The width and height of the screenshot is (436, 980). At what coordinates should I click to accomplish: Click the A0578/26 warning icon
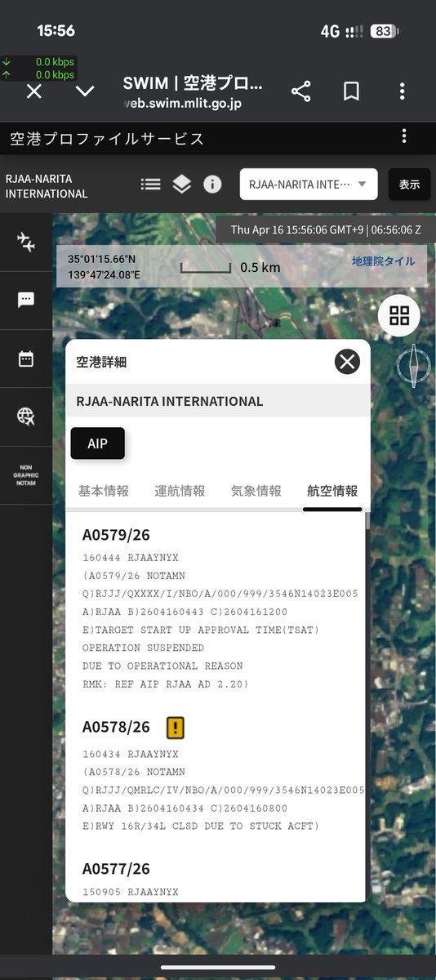pos(176,727)
